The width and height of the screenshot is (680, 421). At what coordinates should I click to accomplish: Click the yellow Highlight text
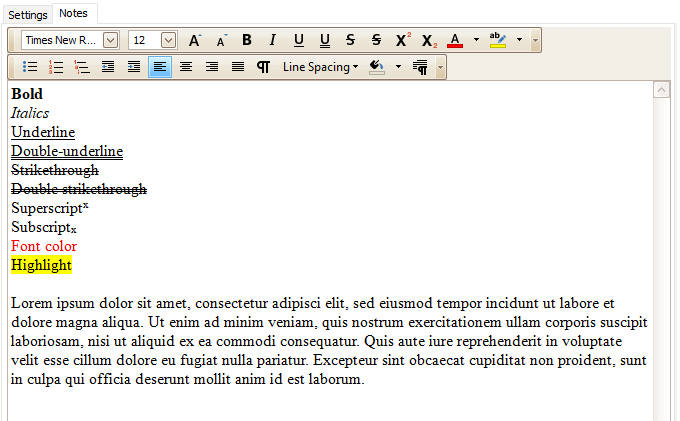(42, 265)
